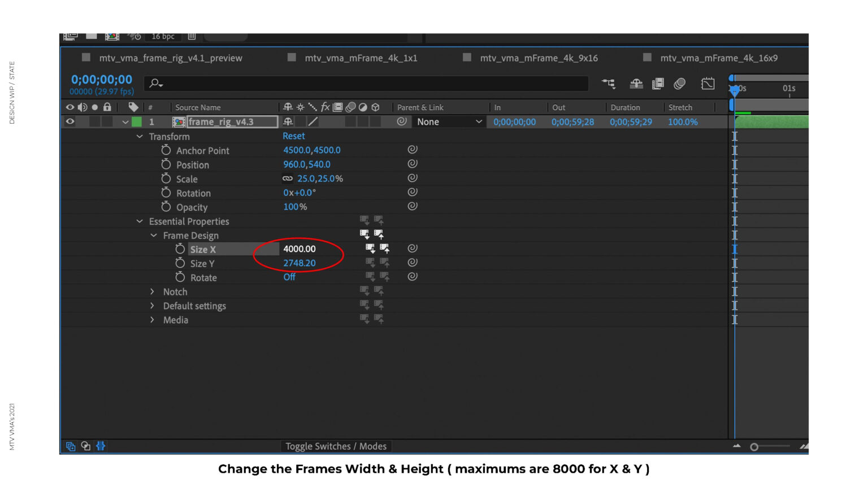Image resolution: width=868 pixels, height=488 pixels.
Task: Click the Position pick whip spiral
Action: (x=413, y=163)
